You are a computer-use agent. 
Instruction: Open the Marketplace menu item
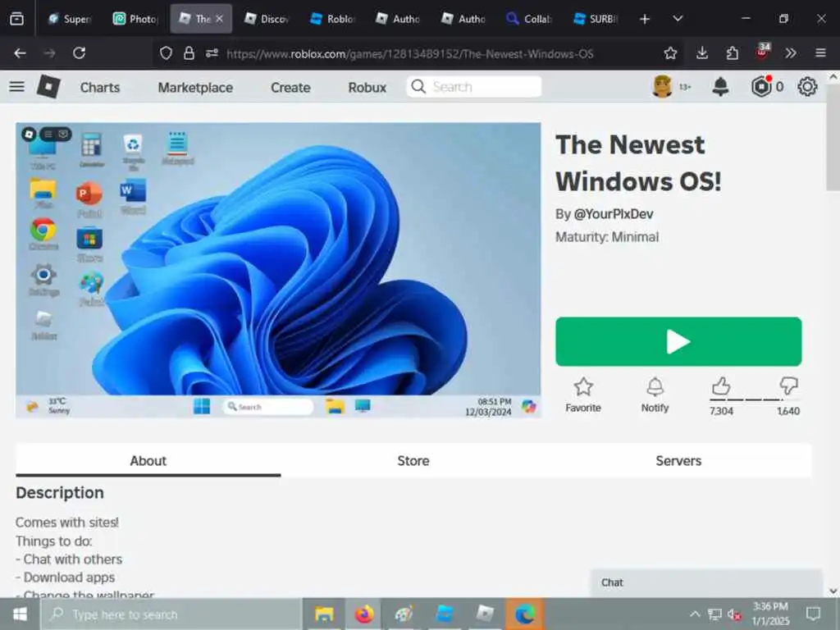click(195, 87)
